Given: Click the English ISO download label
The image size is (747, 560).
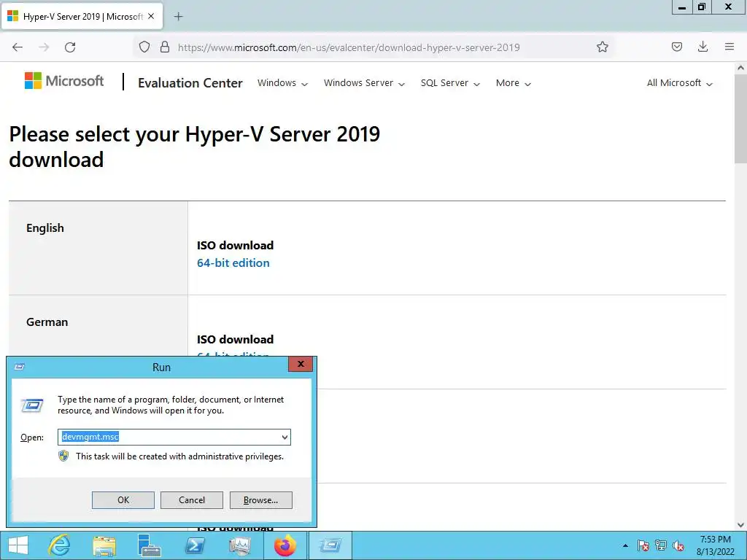Looking at the screenshot, I should [x=236, y=245].
